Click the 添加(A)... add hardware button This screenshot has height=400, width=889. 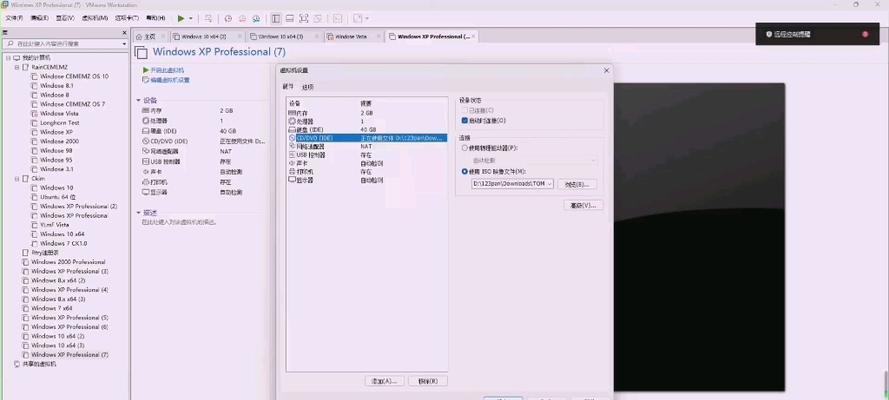pyautogui.click(x=384, y=381)
